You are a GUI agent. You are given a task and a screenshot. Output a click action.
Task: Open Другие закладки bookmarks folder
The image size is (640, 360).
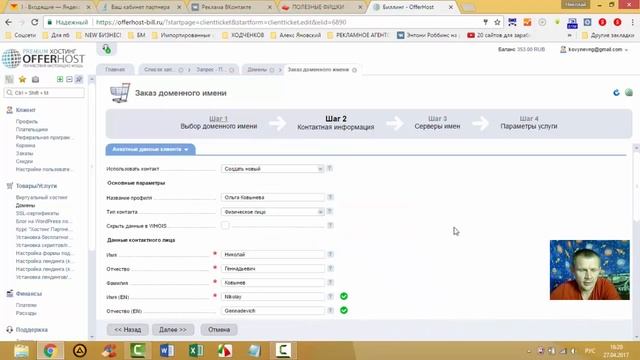pyautogui.click(x=608, y=36)
